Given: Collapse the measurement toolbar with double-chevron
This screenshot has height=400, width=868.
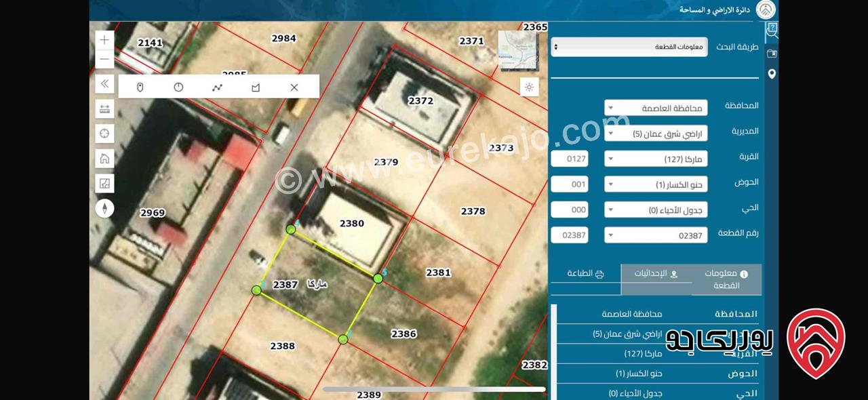Looking at the screenshot, I should 104,83.
